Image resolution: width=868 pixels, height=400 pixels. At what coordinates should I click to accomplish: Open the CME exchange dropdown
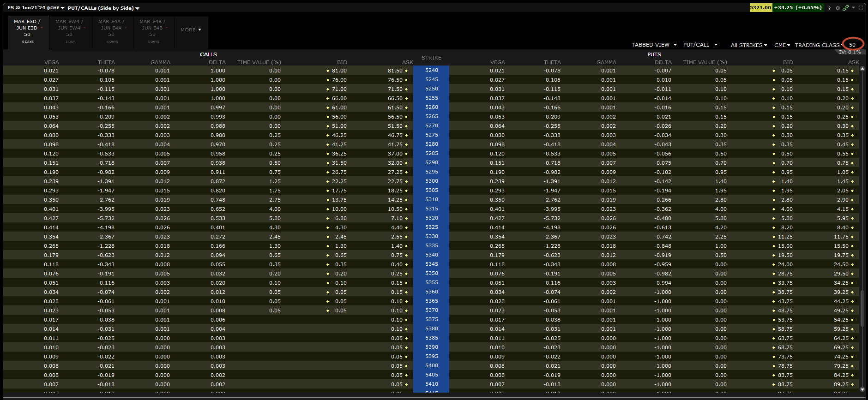click(782, 45)
